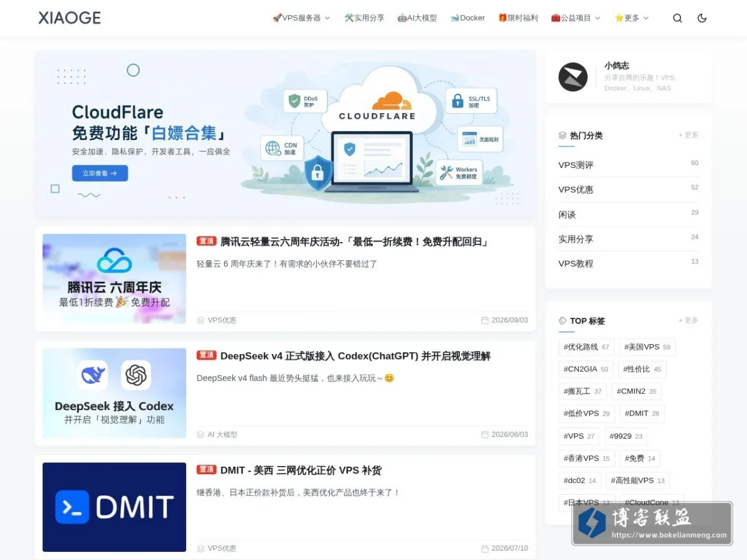The image size is (747, 560).
Task: Click 置顶 badge on DeepSeek article
Action: [x=207, y=355]
